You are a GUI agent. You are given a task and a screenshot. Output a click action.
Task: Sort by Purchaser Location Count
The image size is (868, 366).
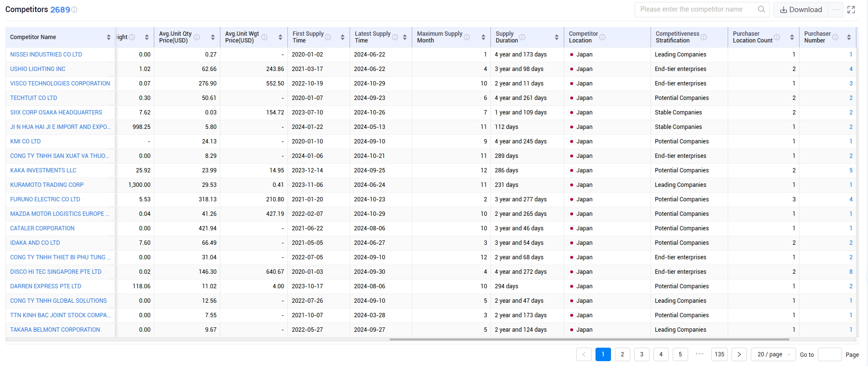(792, 37)
